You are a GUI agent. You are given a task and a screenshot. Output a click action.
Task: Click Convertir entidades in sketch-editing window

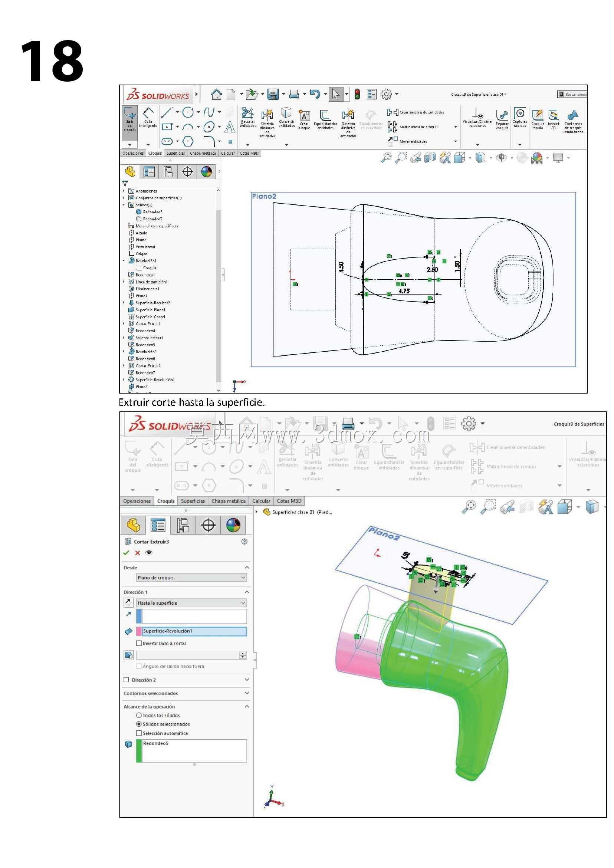tap(286, 118)
